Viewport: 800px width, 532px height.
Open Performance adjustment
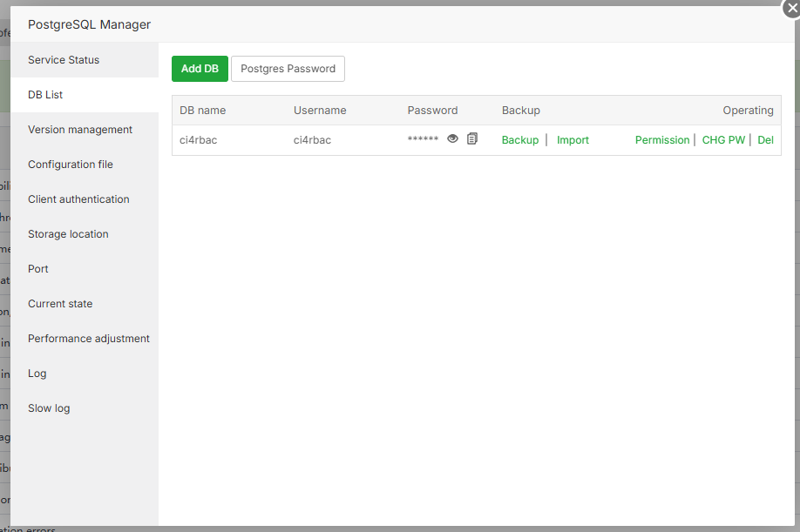click(x=85, y=339)
